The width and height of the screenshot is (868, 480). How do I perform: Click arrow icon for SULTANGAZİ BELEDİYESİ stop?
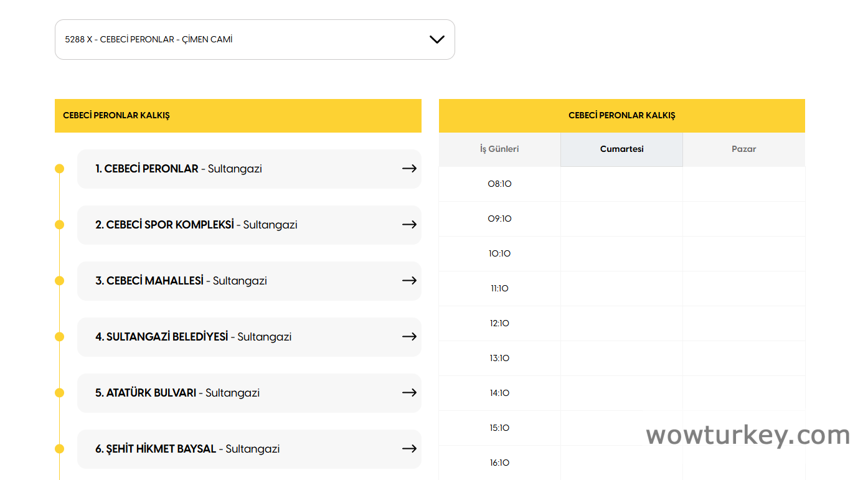[409, 337]
